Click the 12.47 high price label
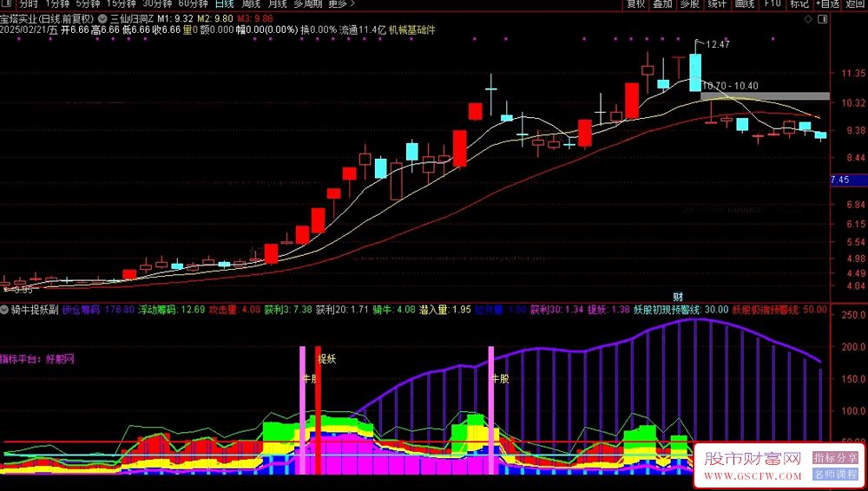This screenshot has height=491, width=868. (718, 44)
